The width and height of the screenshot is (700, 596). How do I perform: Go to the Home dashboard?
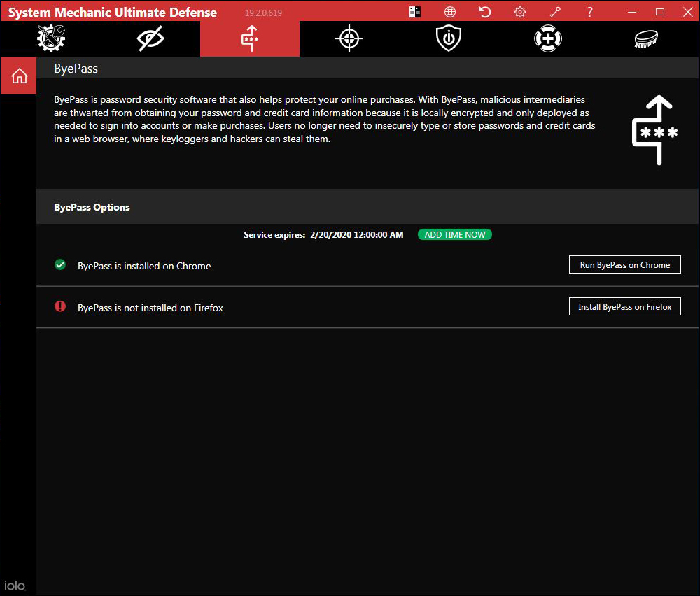tap(19, 76)
